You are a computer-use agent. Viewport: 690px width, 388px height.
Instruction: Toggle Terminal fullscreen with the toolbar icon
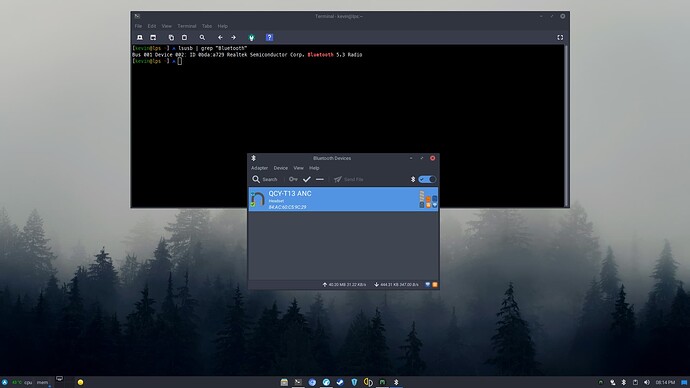click(x=560, y=38)
